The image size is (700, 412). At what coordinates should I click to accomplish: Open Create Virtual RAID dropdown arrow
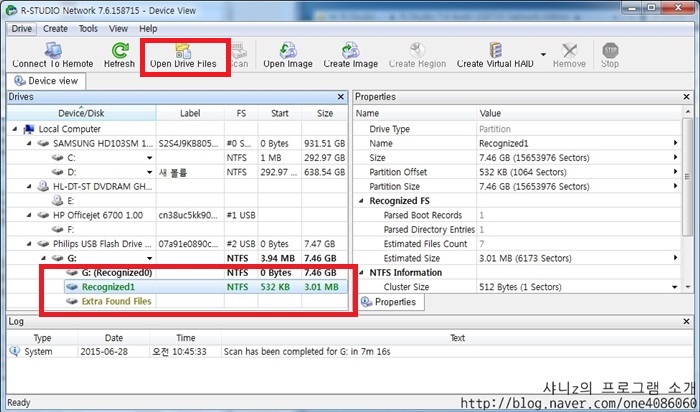[543, 54]
